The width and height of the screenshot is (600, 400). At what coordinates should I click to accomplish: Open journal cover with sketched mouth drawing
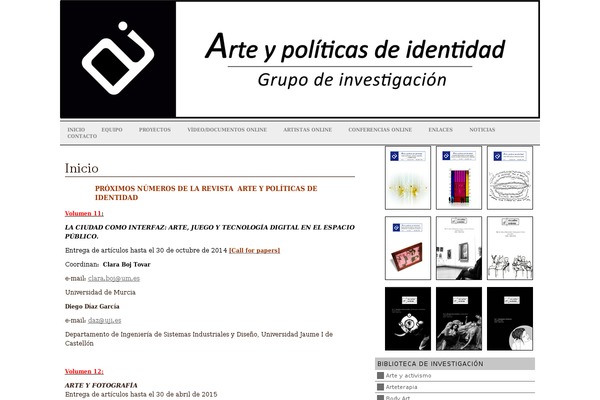click(510, 178)
